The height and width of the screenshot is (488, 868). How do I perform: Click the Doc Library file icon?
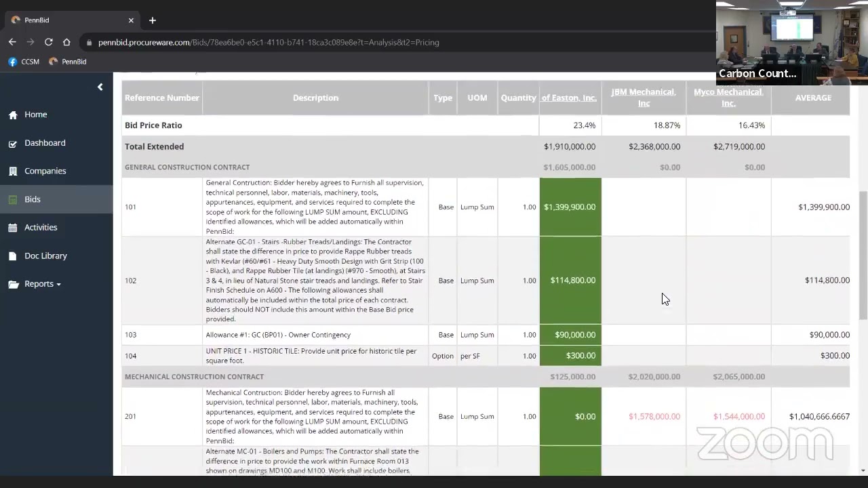click(13, 256)
